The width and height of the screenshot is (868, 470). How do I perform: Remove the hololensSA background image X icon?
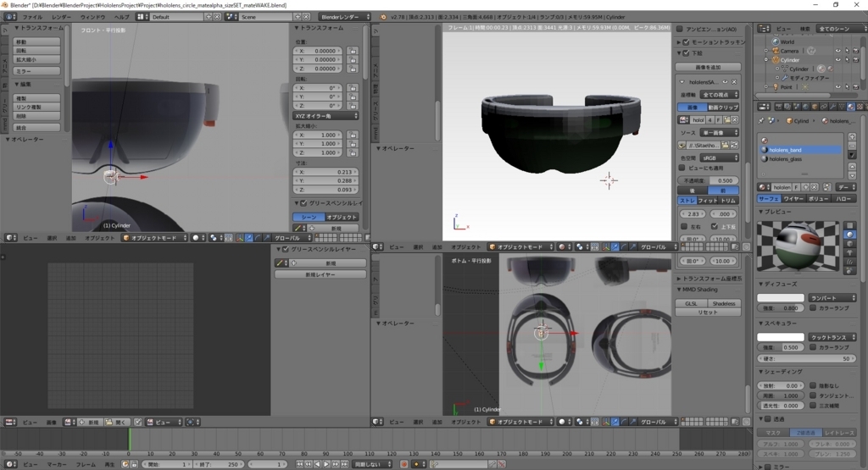click(735, 82)
